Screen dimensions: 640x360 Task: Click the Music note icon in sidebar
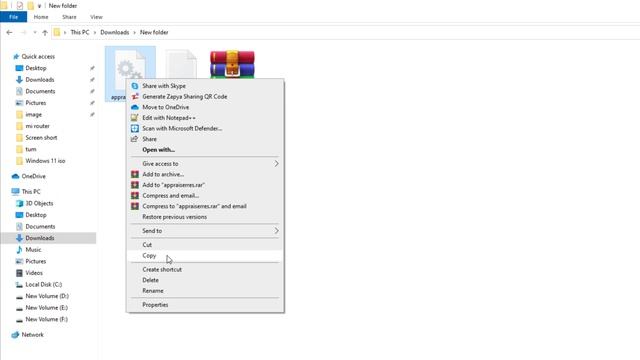(19, 250)
